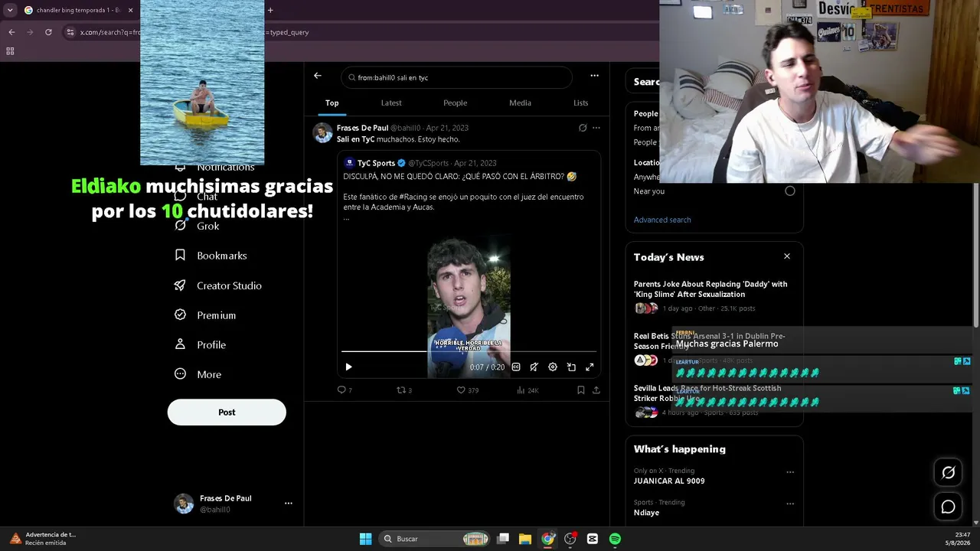Expand the video to fullscreen
The height and width of the screenshot is (551, 980).
590,367
